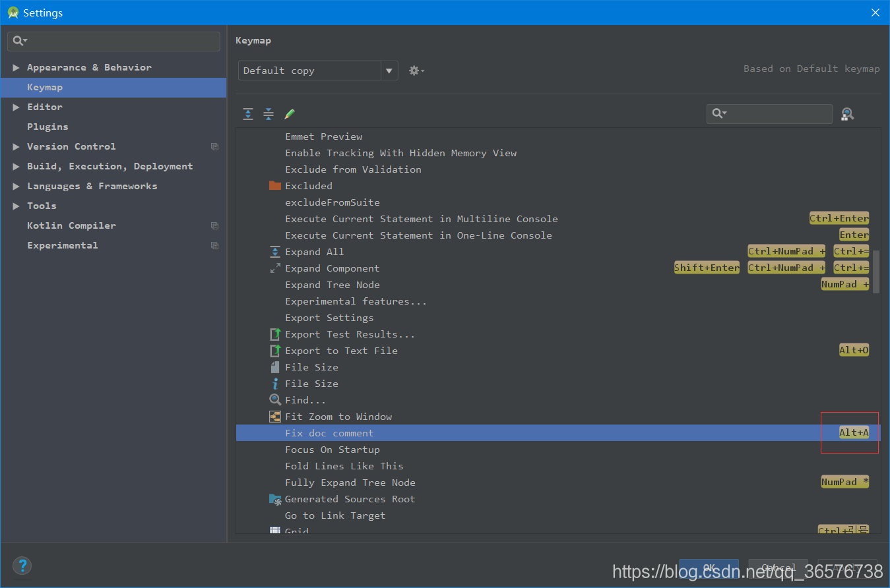Image resolution: width=890 pixels, height=588 pixels.
Task: Click the magnifier icon beside Find...
Action: pos(275,400)
